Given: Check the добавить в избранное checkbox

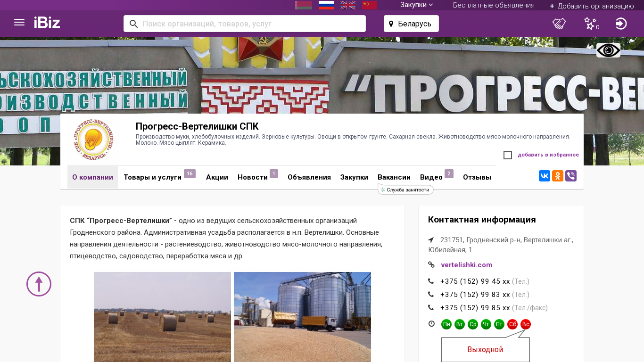Looking at the screenshot, I should (x=508, y=155).
